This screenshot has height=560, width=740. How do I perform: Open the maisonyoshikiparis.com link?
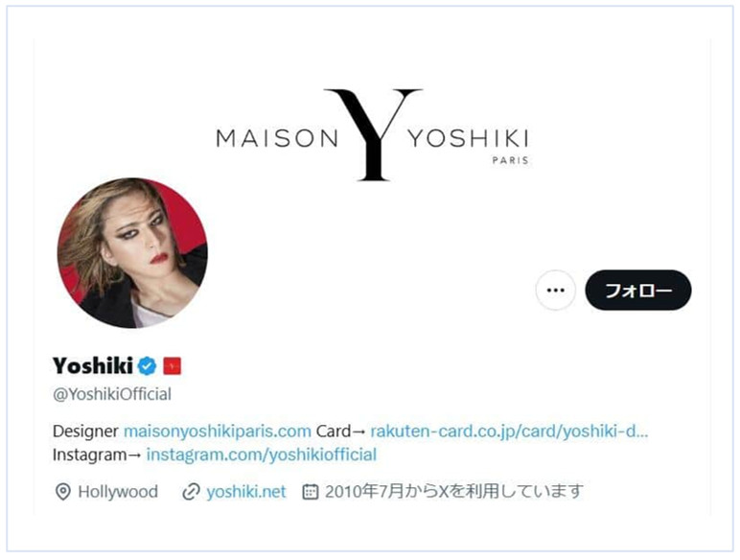(x=217, y=432)
